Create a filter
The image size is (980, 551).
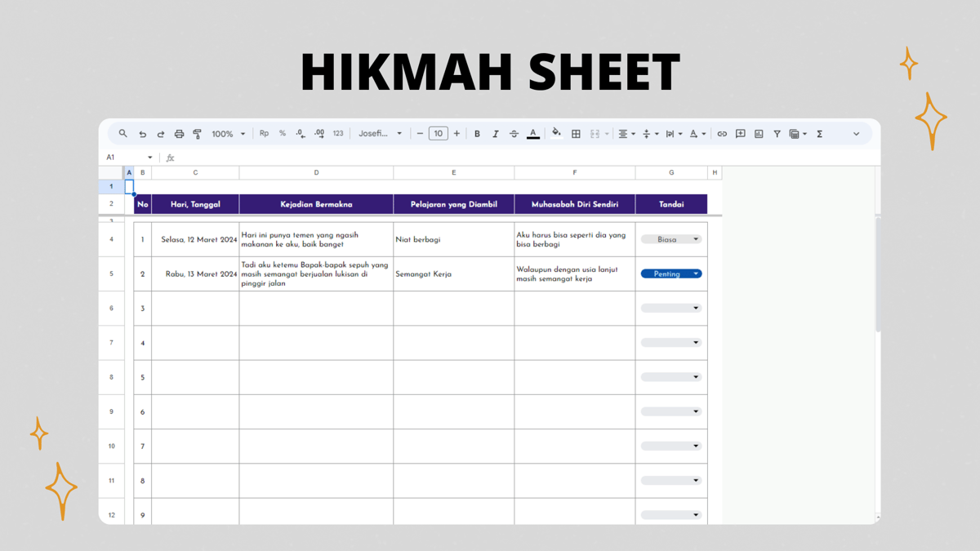click(777, 134)
